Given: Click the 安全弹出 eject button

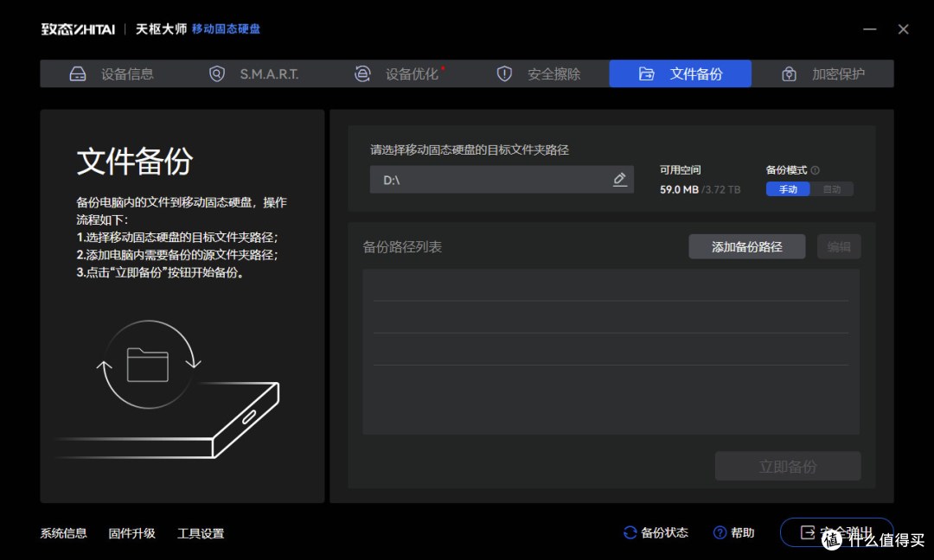Looking at the screenshot, I should [x=836, y=532].
